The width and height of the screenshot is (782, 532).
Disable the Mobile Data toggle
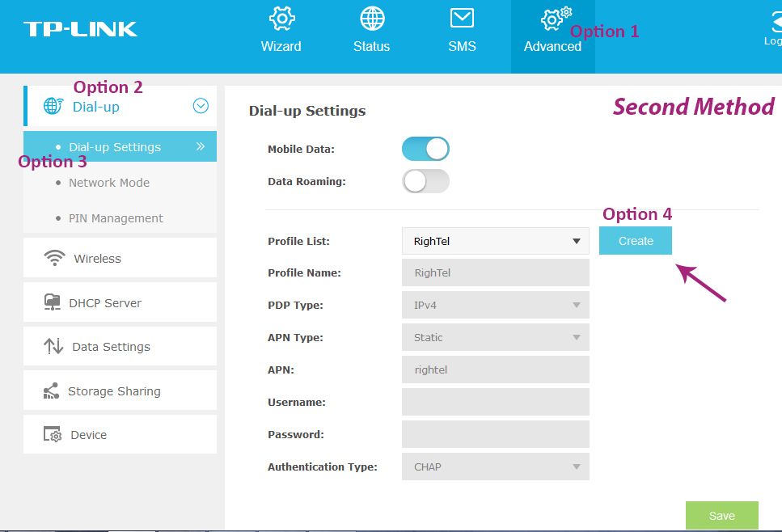(425, 149)
